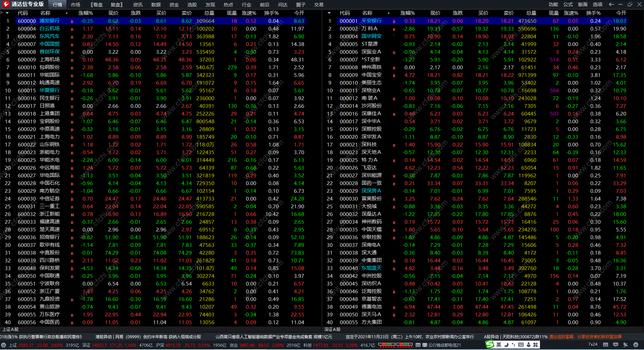
Task: Click the round icon at status bar left
Action: [3, 345]
